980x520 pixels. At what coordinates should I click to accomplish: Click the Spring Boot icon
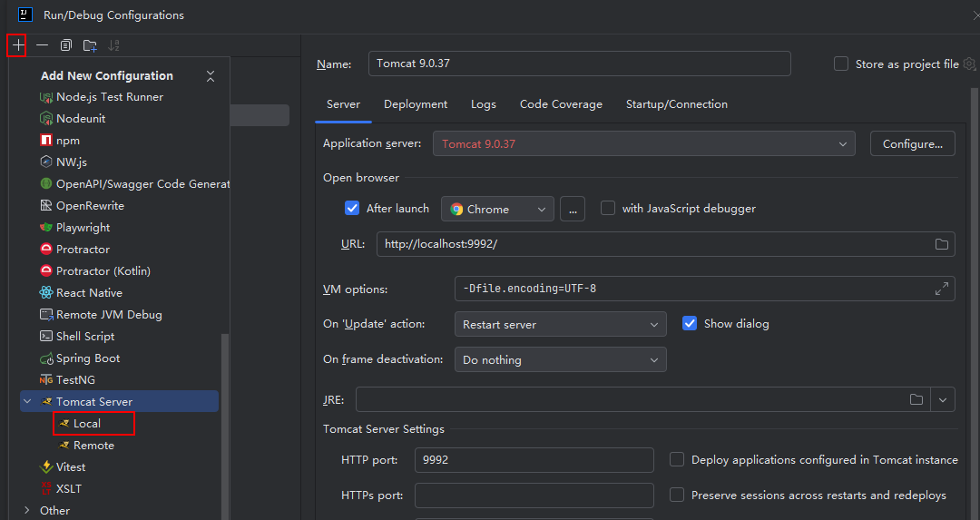pos(46,358)
